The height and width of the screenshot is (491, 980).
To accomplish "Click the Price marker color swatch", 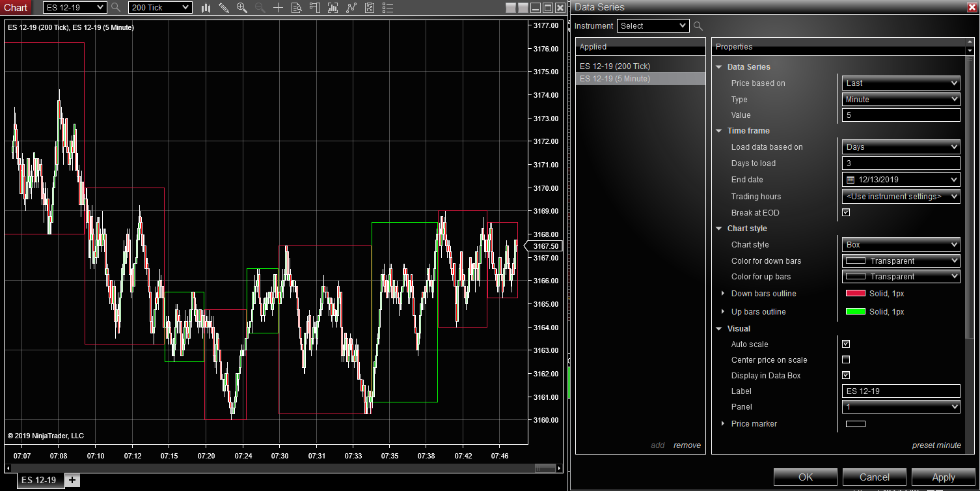I will coord(855,424).
